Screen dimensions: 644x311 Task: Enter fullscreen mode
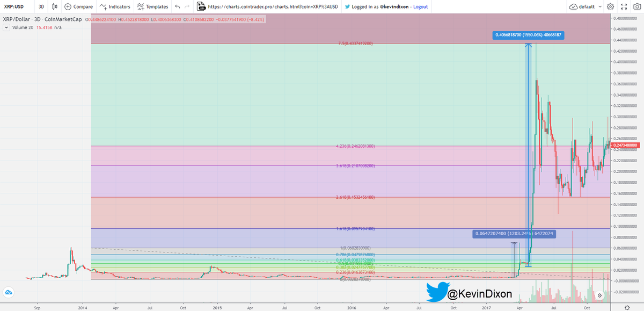(623, 6)
